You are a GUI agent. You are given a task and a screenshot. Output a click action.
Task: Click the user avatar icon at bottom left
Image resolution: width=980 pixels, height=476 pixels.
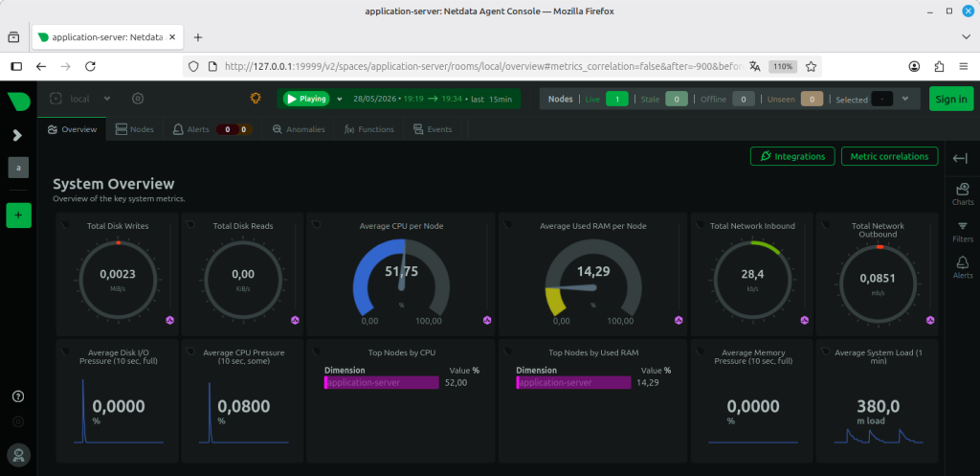[x=19, y=455]
